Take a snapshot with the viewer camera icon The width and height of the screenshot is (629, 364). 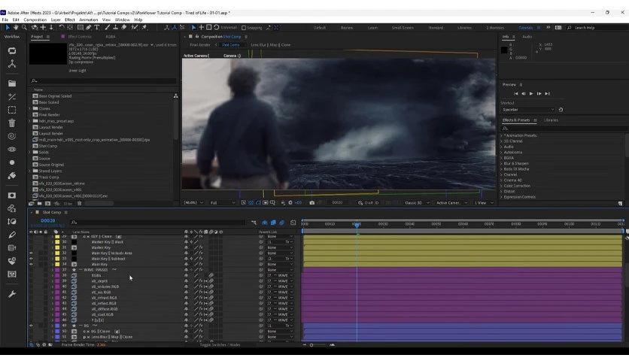[x=312, y=203]
